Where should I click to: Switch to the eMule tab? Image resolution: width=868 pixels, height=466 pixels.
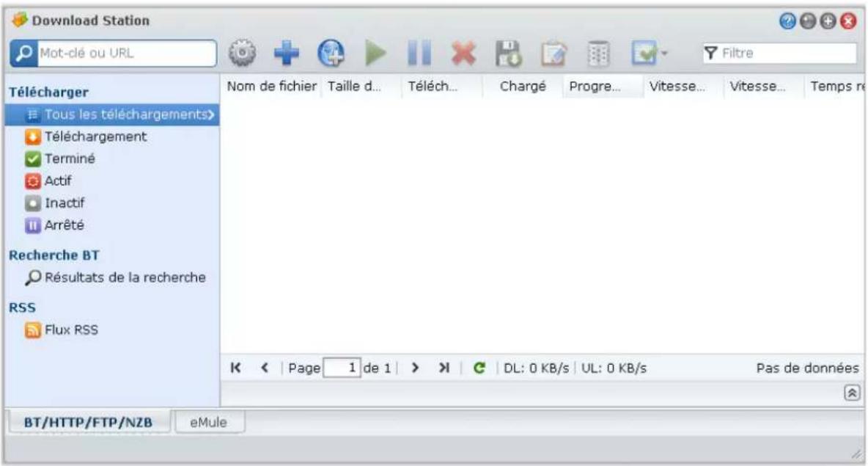(x=209, y=423)
